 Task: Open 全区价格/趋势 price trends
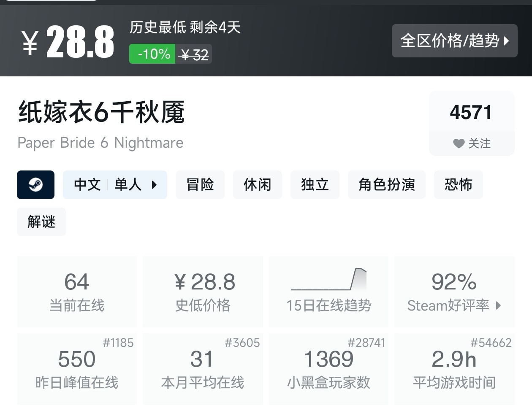449,41
